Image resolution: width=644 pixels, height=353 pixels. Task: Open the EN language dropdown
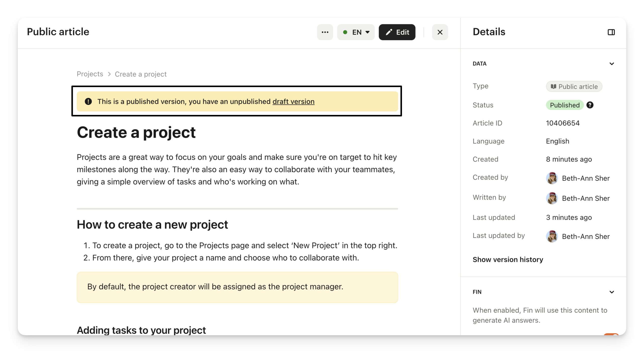pyautogui.click(x=356, y=32)
